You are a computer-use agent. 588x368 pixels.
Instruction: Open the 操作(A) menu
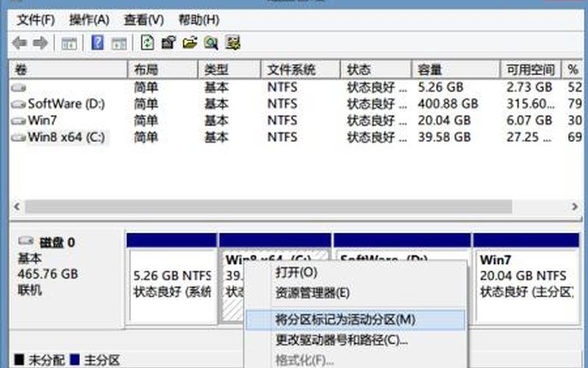(89, 20)
